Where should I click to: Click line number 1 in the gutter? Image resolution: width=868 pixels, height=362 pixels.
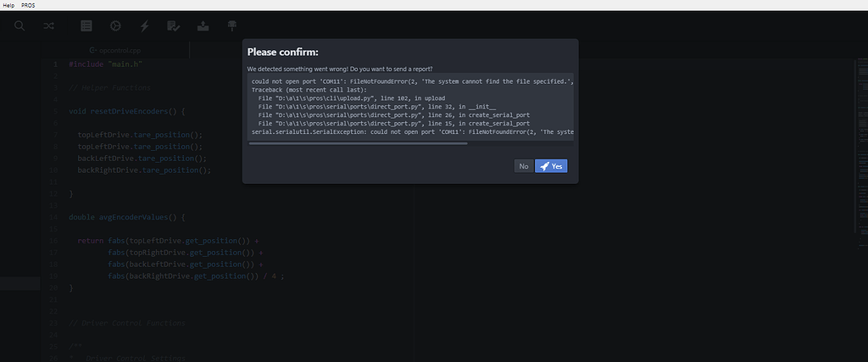click(57, 64)
